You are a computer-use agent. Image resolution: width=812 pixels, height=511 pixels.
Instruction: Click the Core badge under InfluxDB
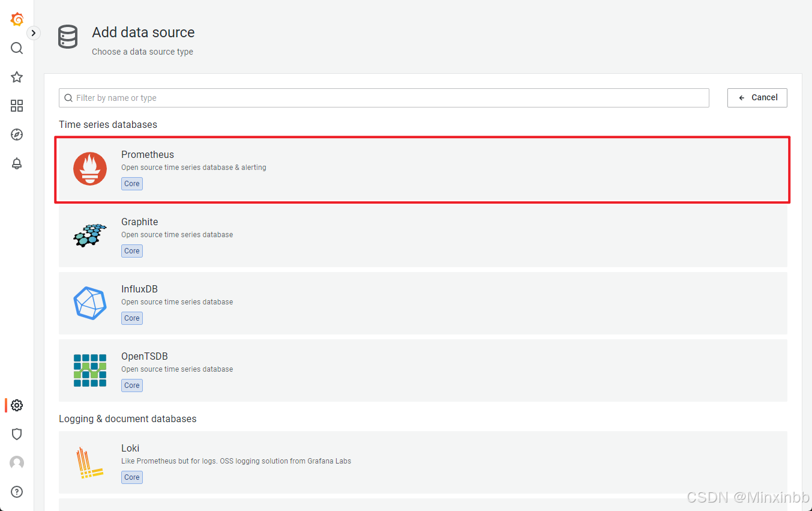132,318
